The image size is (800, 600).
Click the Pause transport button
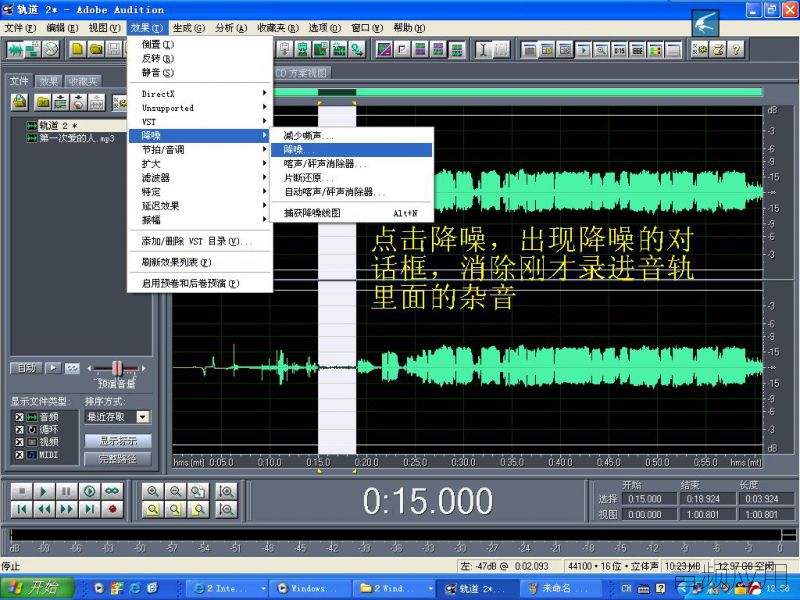[x=66, y=491]
